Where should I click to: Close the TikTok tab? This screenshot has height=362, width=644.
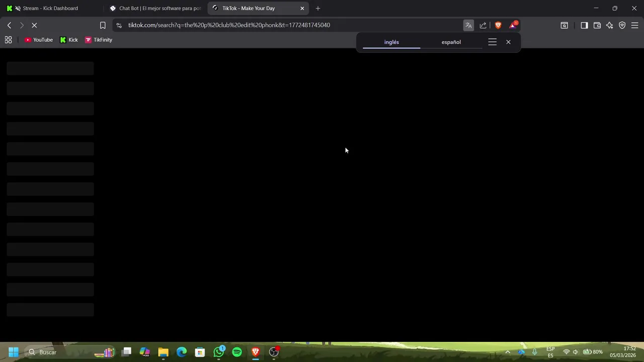coord(302,8)
